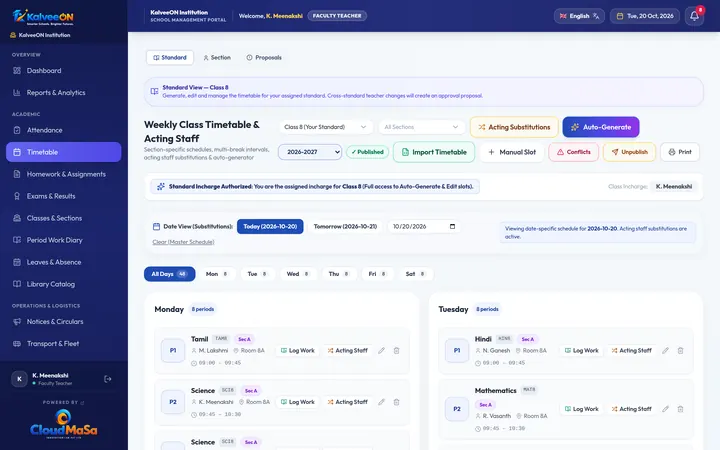This screenshot has width=720, height=450.
Task: Click the P1 badge for Tamil
Action: click(x=173, y=350)
